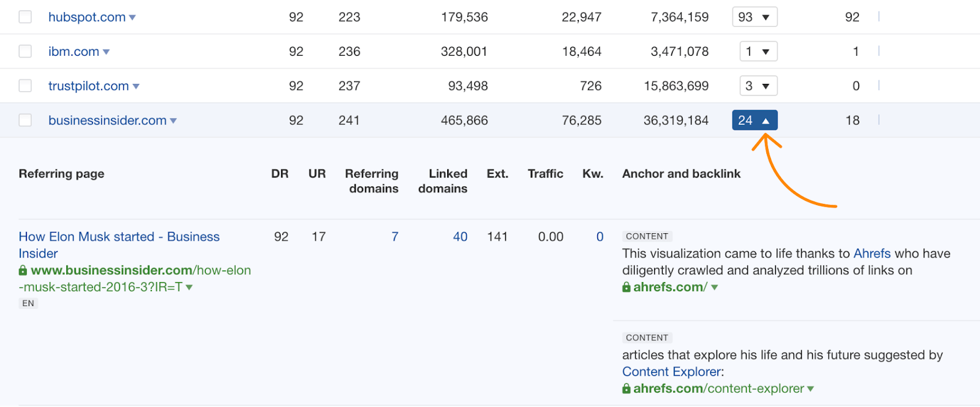Image resolution: width=980 pixels, height=407 pixels.
Task: Click the value 76,285 in businessinsider.com row
Action: pyautogui.click(x=582, y=120)
